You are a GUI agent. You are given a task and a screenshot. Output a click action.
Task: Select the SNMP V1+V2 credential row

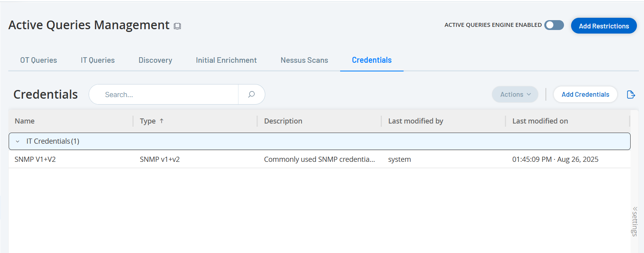point(35,159)
